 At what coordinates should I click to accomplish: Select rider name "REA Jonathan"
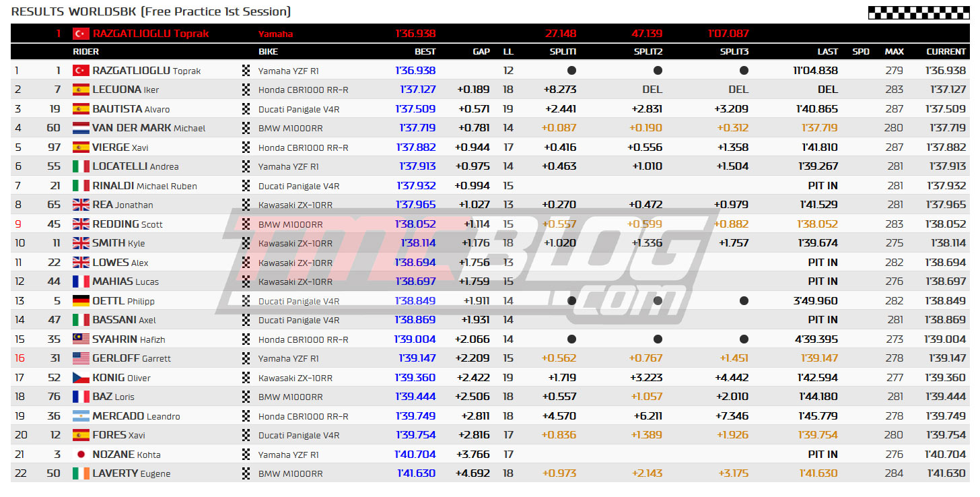click(123, 205)
